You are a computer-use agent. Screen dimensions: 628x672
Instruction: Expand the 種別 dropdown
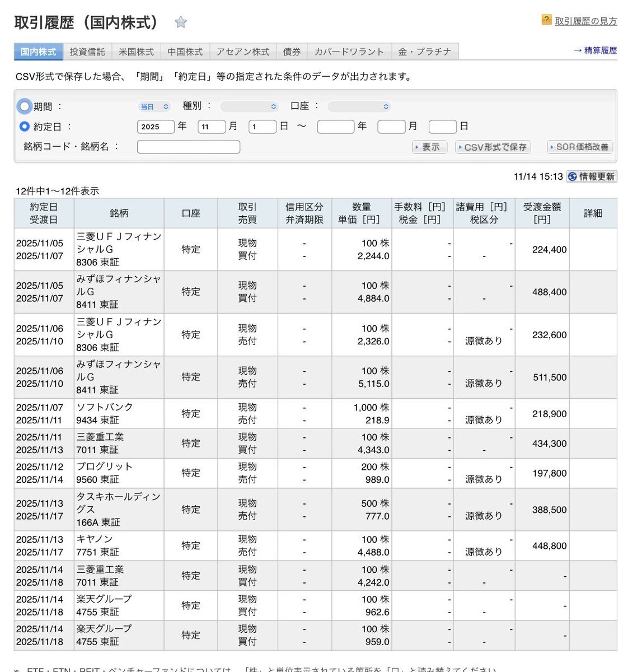point(249,106)
